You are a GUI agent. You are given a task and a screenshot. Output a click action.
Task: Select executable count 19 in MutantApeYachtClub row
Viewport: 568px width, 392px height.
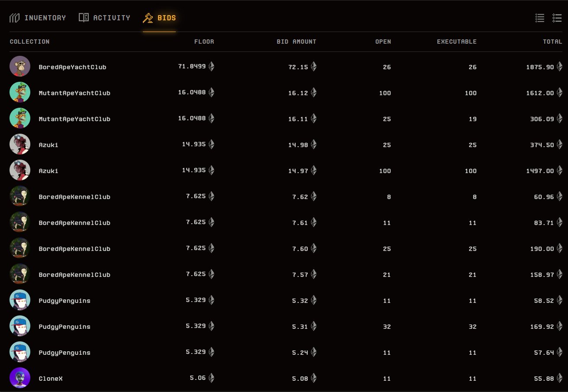(x=473, y=119)
